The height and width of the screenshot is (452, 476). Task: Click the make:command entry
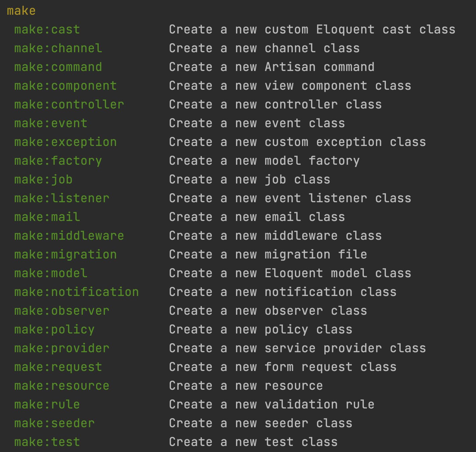pos(58,67)
